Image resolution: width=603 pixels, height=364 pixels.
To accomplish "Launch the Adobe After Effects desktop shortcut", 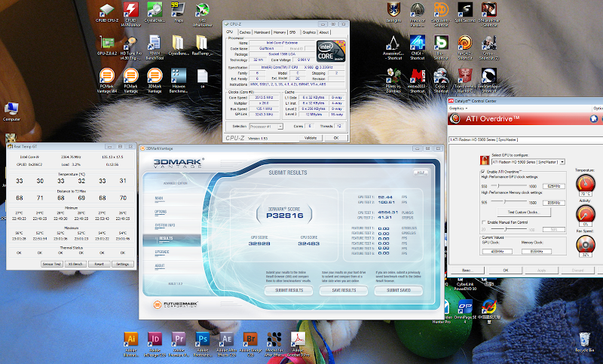I will pos(226,344).
